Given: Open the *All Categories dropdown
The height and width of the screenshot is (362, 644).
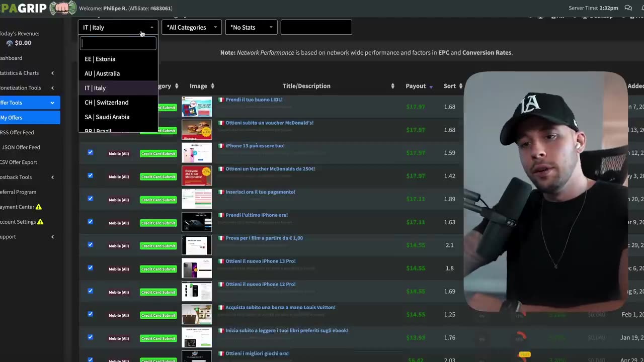Looking at the screenshot, I should pos(192,27).
